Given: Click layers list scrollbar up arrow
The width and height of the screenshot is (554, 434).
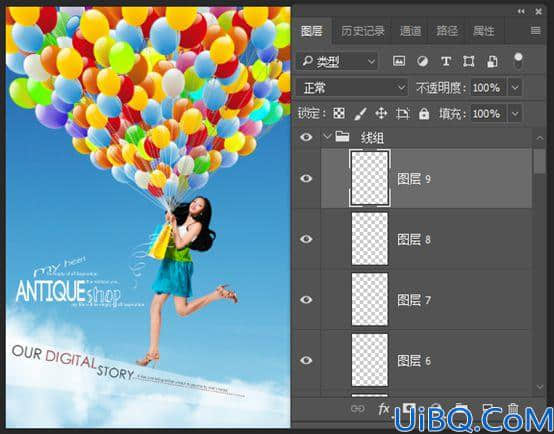Looking at the screenshot, I should [540, 138].
